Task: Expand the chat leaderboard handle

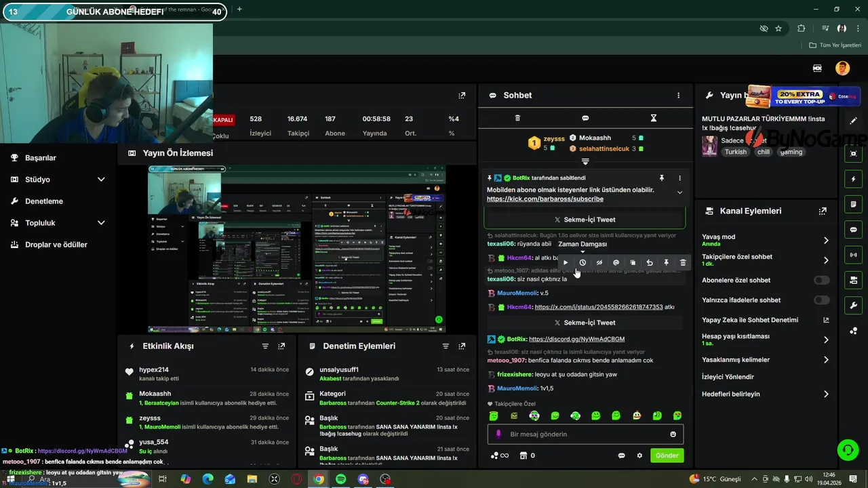Action: 585,162
